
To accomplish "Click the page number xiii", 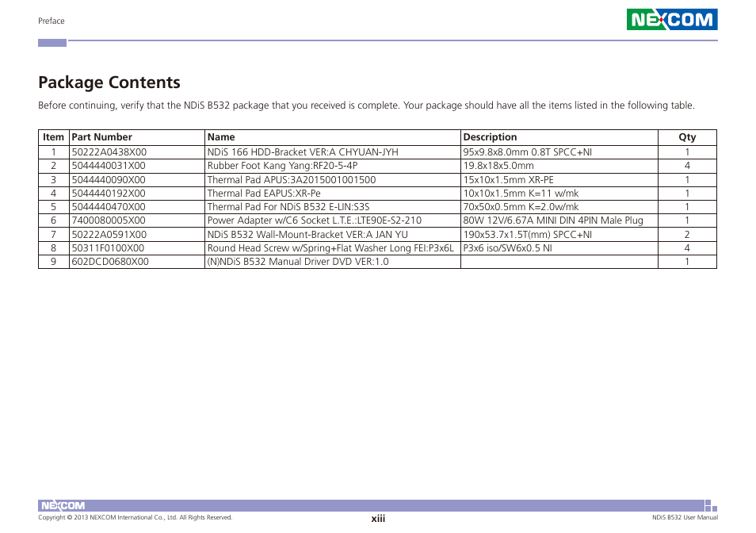I will [378, 519].
